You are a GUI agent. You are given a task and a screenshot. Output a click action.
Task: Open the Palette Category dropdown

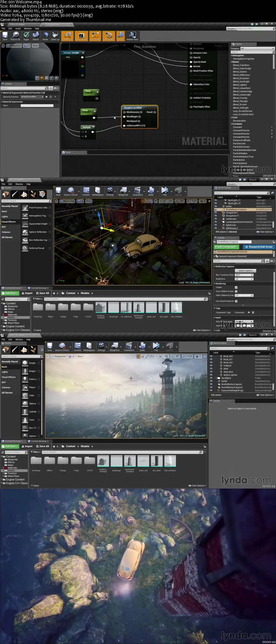click(x=257, y=49)
